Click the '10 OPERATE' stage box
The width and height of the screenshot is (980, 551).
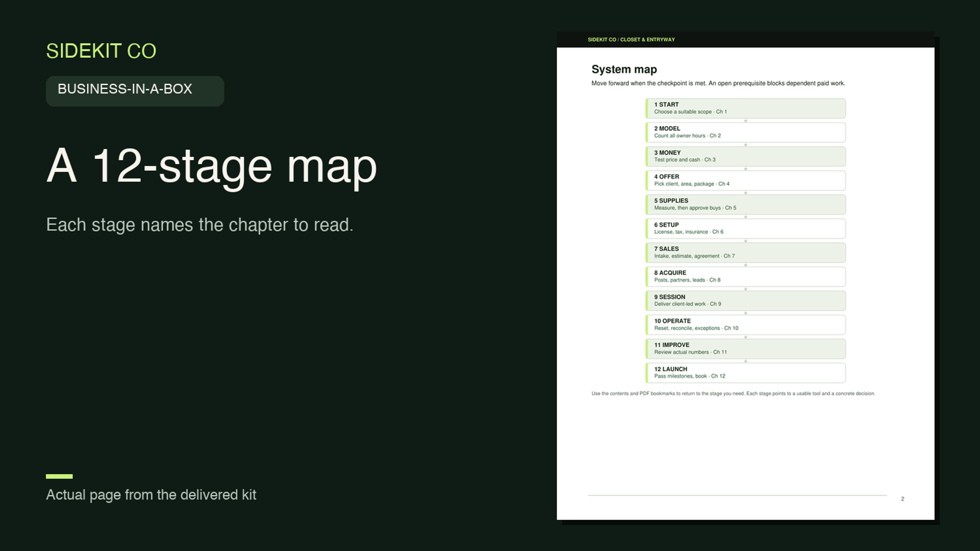(745, 325)
